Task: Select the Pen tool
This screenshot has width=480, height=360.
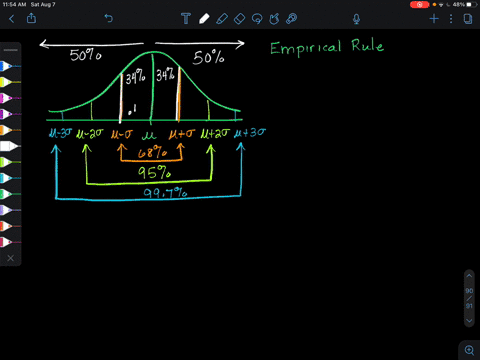Action: pos(204,19)
